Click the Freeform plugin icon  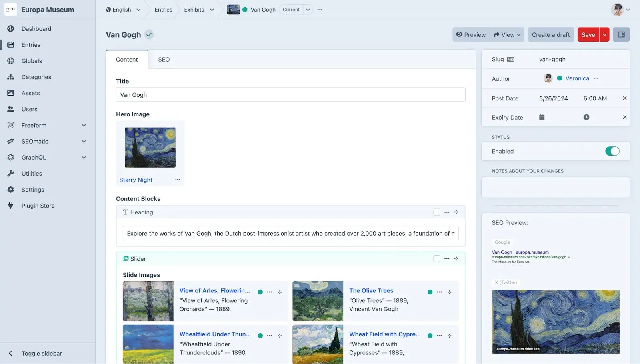(x=11, y=125)
